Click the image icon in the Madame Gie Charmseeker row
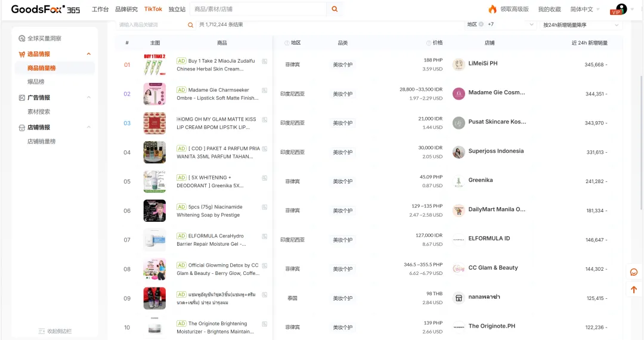This screenshot has height=340, width=644. [x=265, y=90]
